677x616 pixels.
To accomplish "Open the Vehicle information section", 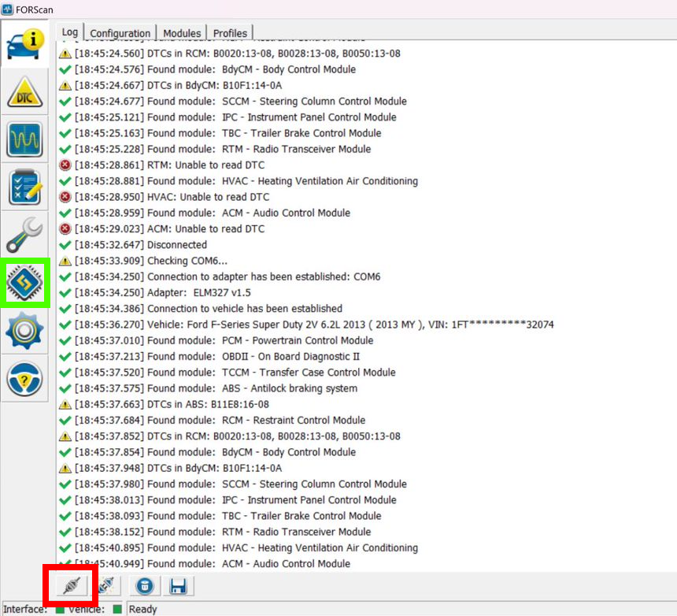I will tap(24, 43).
